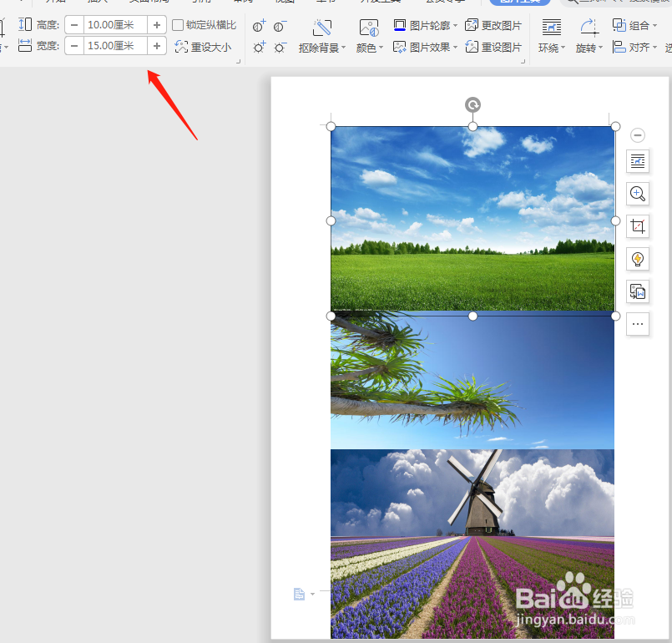This screenshot has height=643, width=672.
Task: Click right-middle resize handle of selected picture
Action: click(615, 220)
